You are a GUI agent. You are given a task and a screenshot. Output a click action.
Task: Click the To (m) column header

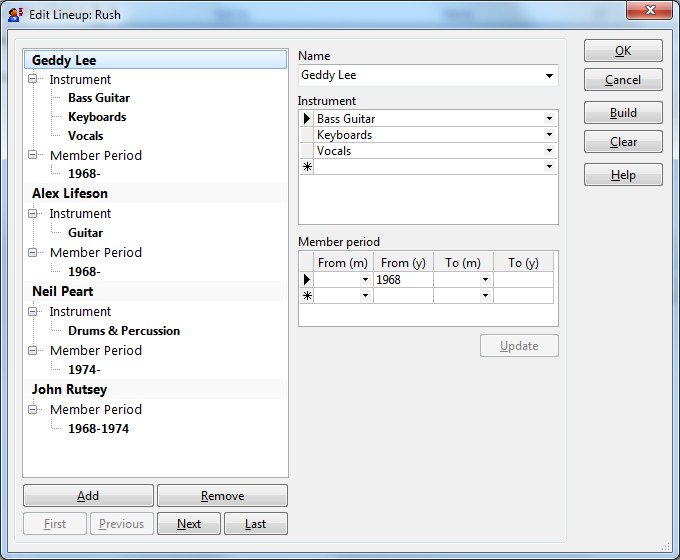(x=463, y=263)
